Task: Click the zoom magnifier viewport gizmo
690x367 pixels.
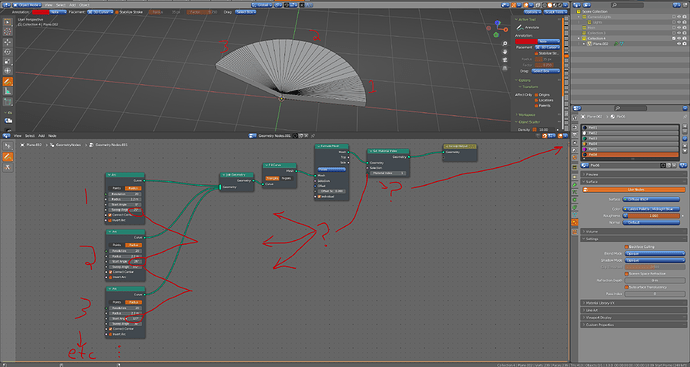Action: 505,44
